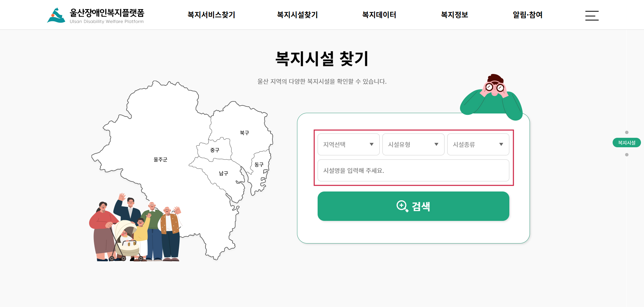Click the magnifier icon in search button
This screenshot has width=644, height=307.
[402, 206]
